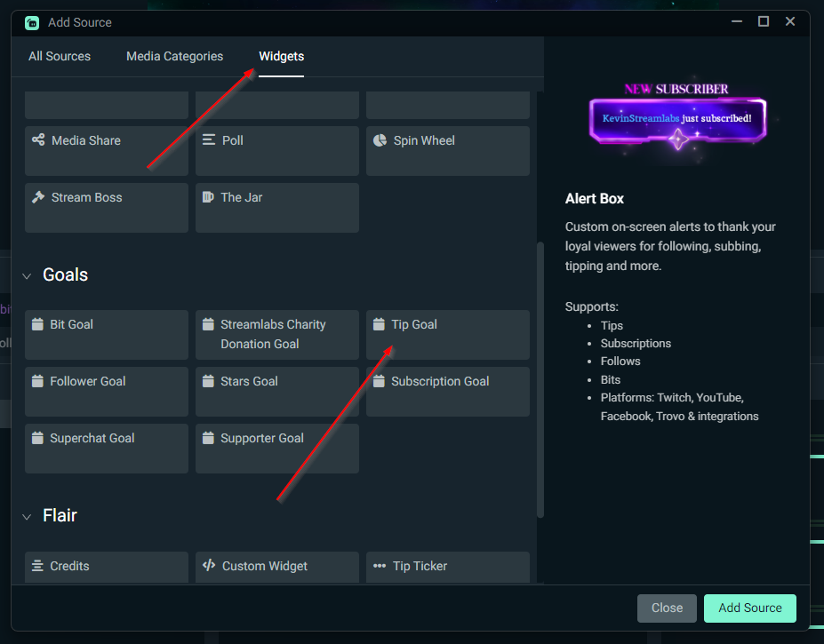Select the Spin Wheel widget icon
This screenshot has width=824, height=644.
[379, 139]
